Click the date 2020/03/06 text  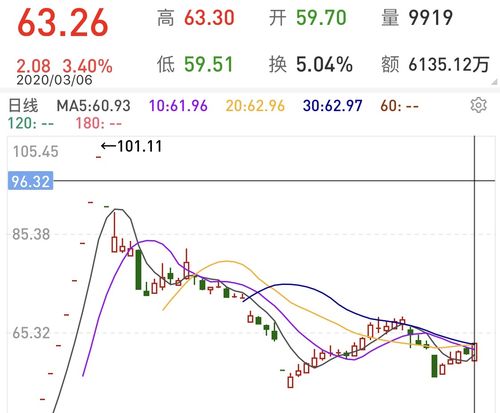(54, 80)
